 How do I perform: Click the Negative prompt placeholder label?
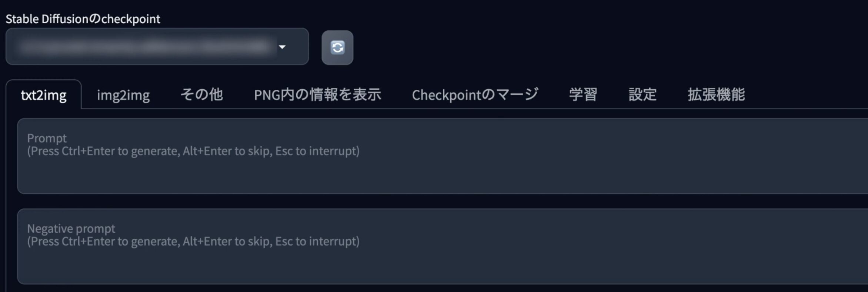71,229
